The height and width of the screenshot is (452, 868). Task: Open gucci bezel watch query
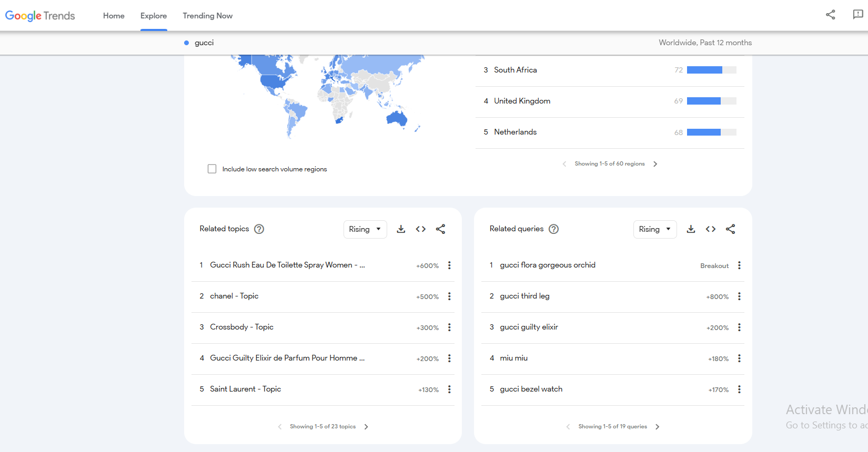coord(531,389)
